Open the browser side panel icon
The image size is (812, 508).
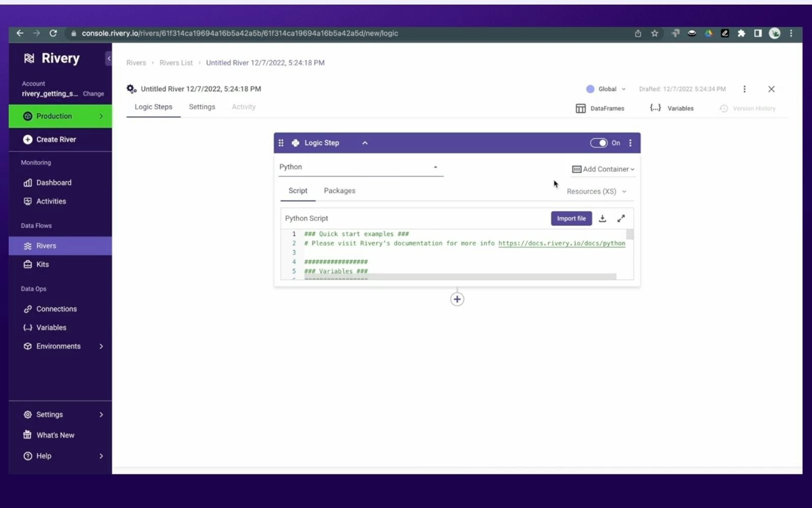click(x=758, y=34)
